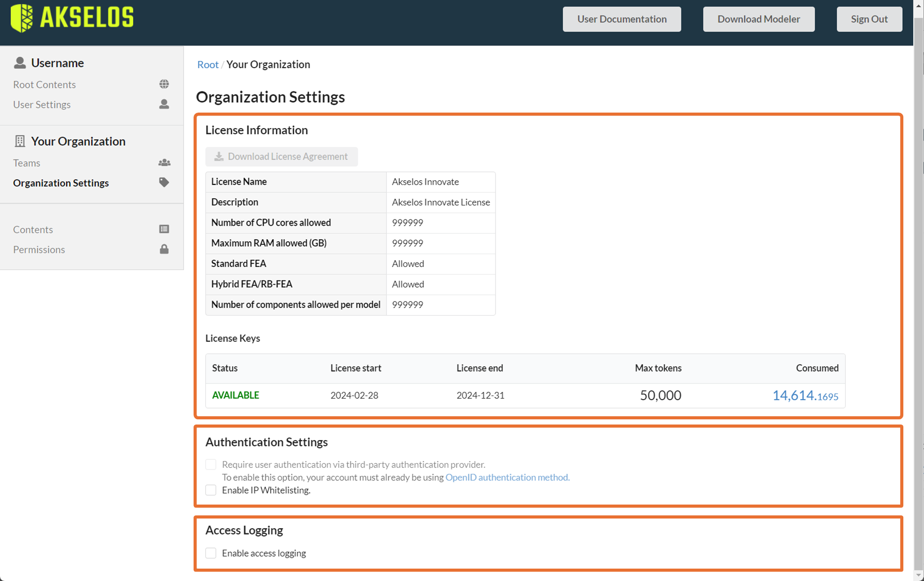This screenshot has height=581, width=924.
Task: Click the AVAILABLE license status
Action: pos(235,395)
